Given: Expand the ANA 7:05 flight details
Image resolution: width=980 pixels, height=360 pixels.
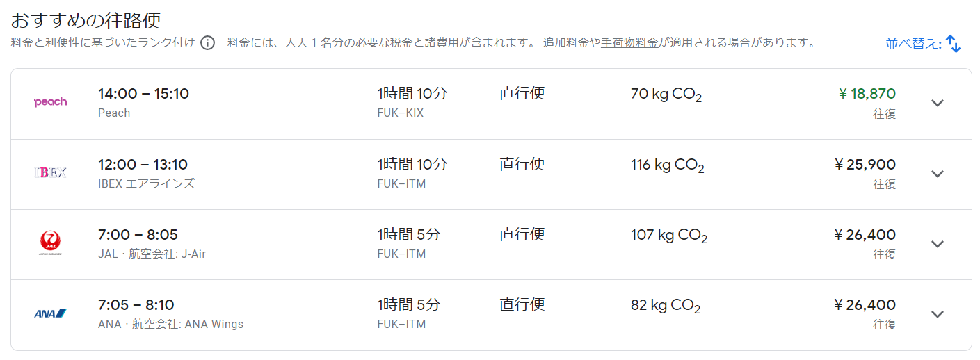Looking at the screenshot, I should click(x=938, y=314).
